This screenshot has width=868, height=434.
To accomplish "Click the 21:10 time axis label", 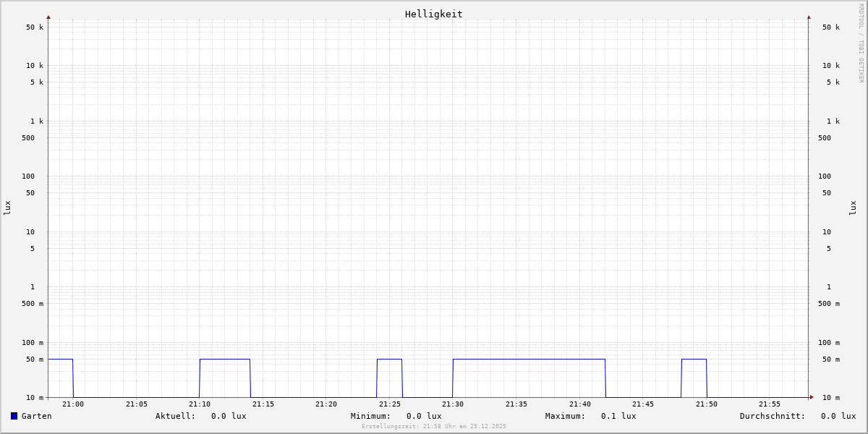I will tap(200, 404).
